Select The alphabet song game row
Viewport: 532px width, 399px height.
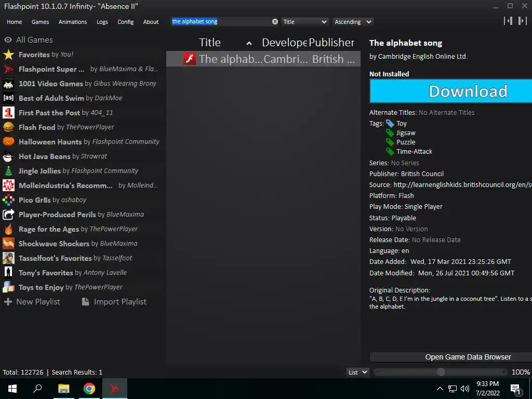tap(263, 59)
